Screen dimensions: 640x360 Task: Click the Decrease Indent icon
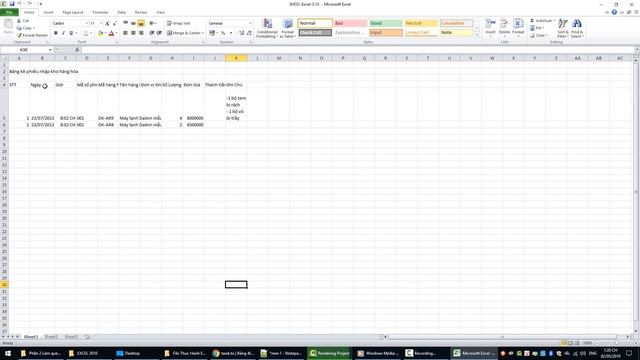[x=151, y=33]
